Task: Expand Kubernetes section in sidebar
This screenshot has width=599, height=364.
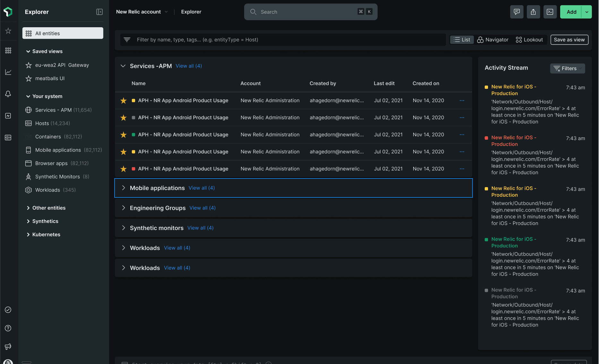Action: (28, 235)
